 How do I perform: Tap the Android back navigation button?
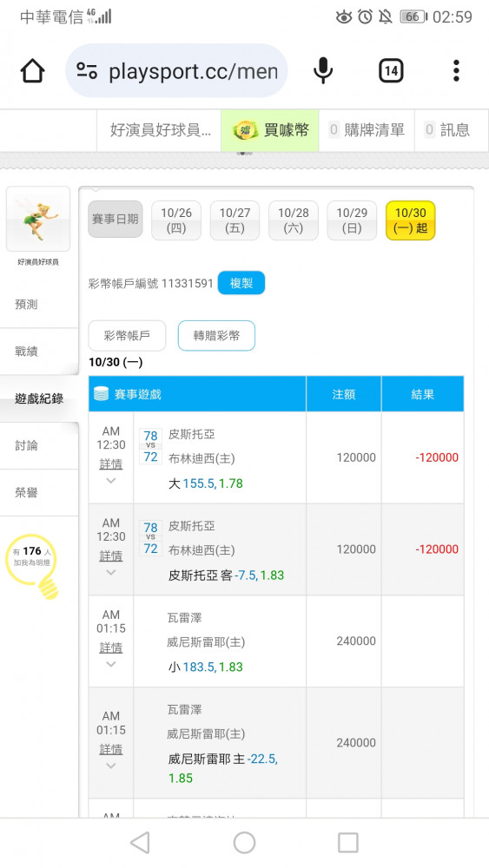[140, 843]
